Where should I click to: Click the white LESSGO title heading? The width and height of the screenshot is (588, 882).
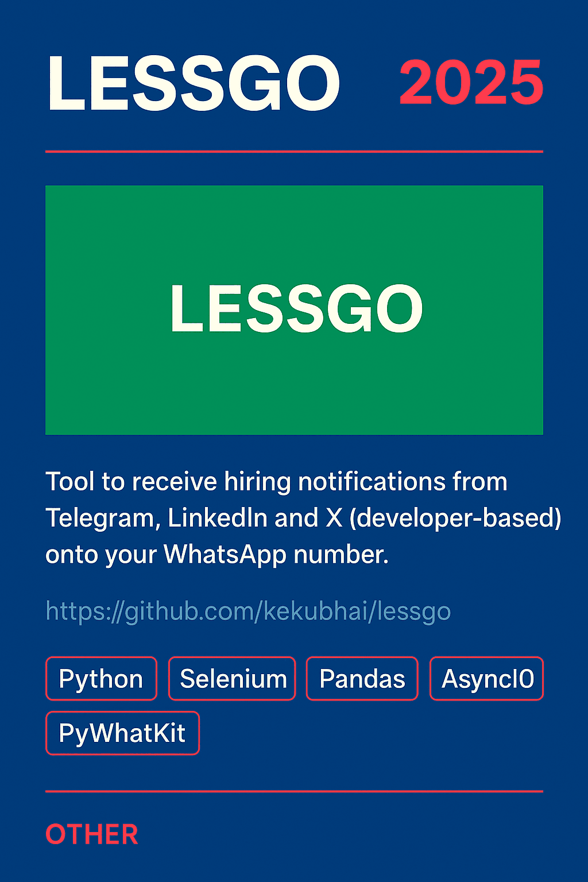pyautogui.click(x=194, y=84)
